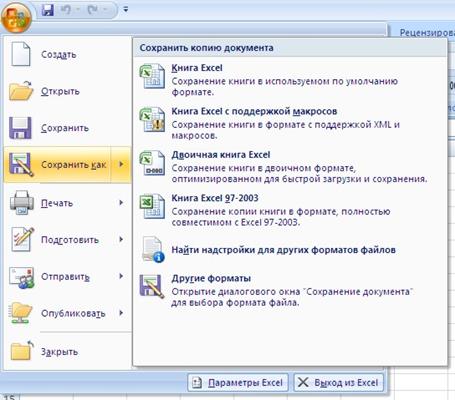
Task: Click the Отправить envelope icon
Action: click(21, 277)
